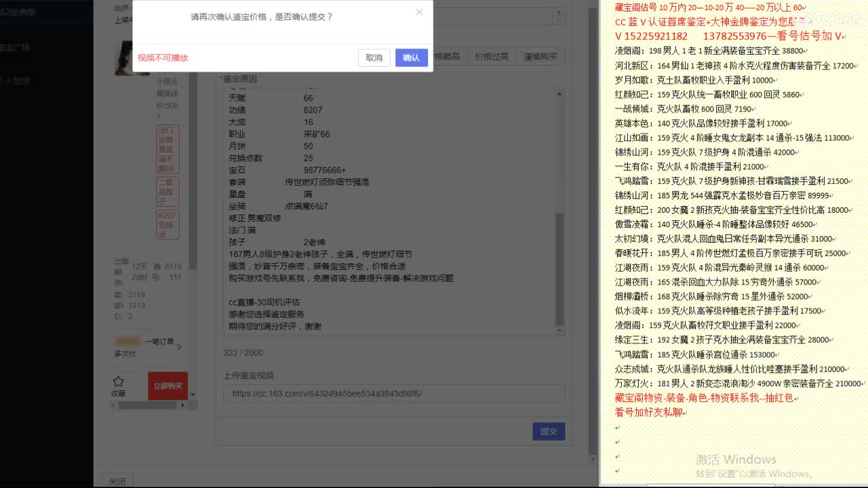Click the 岁月如歌 克土队 10000 listing

tap(695, 80)
